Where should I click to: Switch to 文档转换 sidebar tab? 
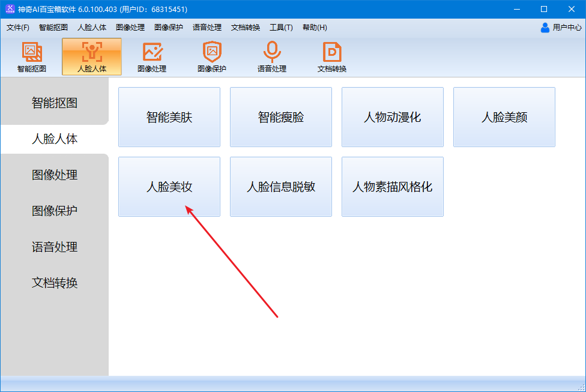pyautogui.click(x=55, y=283)
